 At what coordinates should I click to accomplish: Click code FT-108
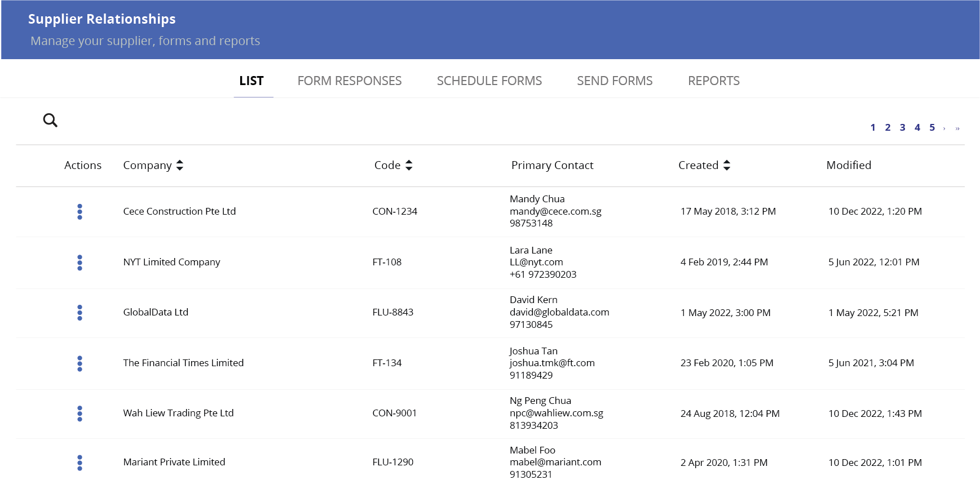click(387, 262)
